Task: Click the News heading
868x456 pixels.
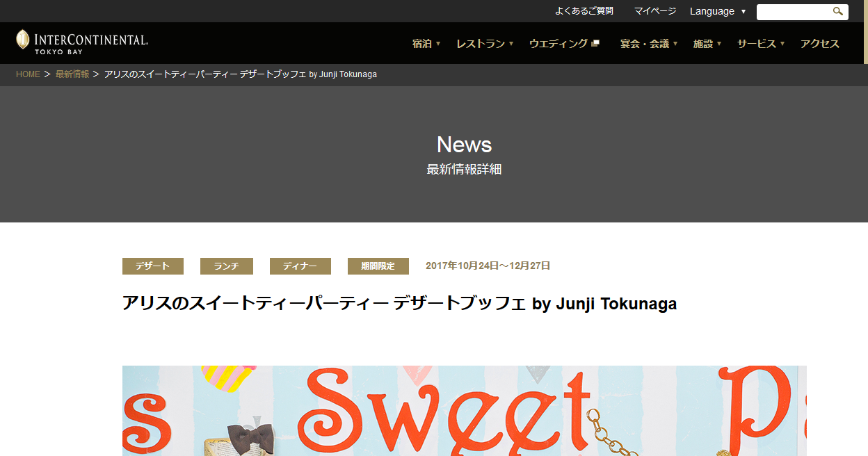Action: (x=464, y=144)
